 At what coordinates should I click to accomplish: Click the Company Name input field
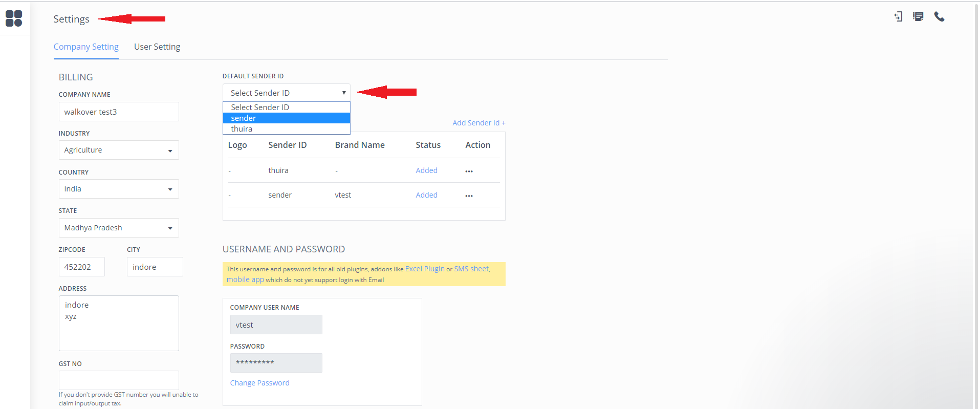coord(119,112)
